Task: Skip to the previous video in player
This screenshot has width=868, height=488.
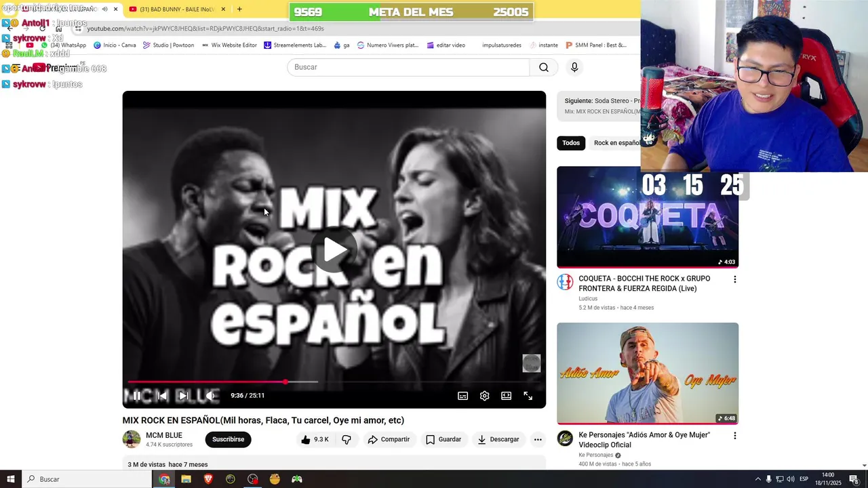Action: 161,396
